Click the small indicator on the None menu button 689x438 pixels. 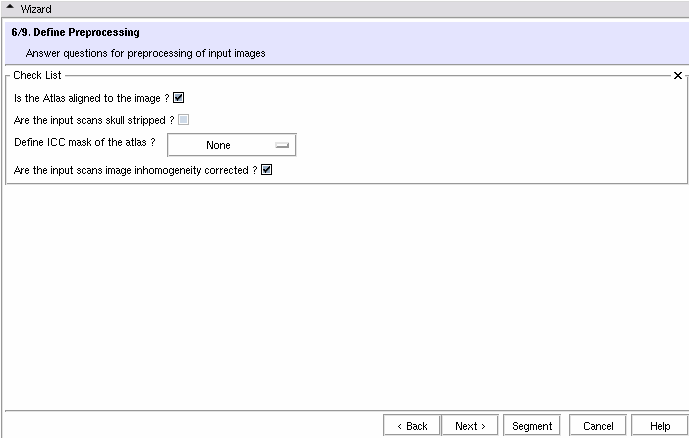click(x=281, y=145)
